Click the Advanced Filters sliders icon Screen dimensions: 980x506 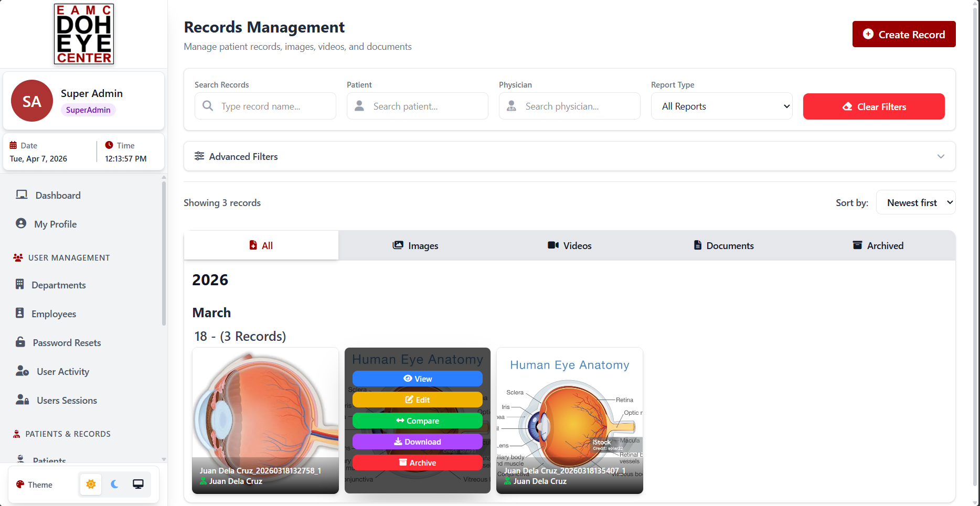pos(199,156)
